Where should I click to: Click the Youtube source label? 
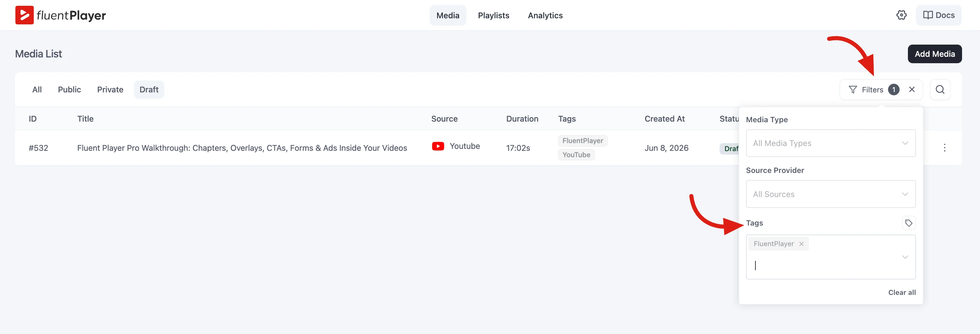[465, 146]
